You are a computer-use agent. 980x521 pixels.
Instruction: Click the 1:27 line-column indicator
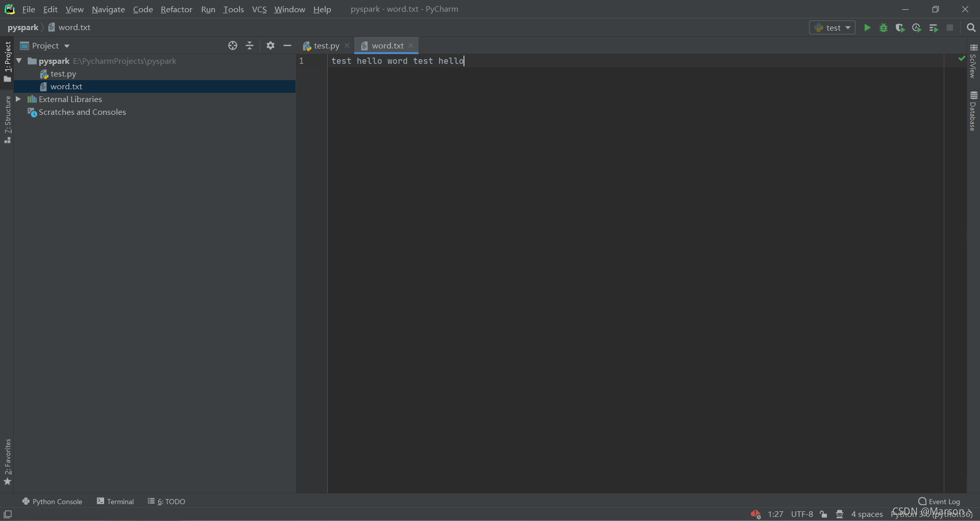[775, 514]
